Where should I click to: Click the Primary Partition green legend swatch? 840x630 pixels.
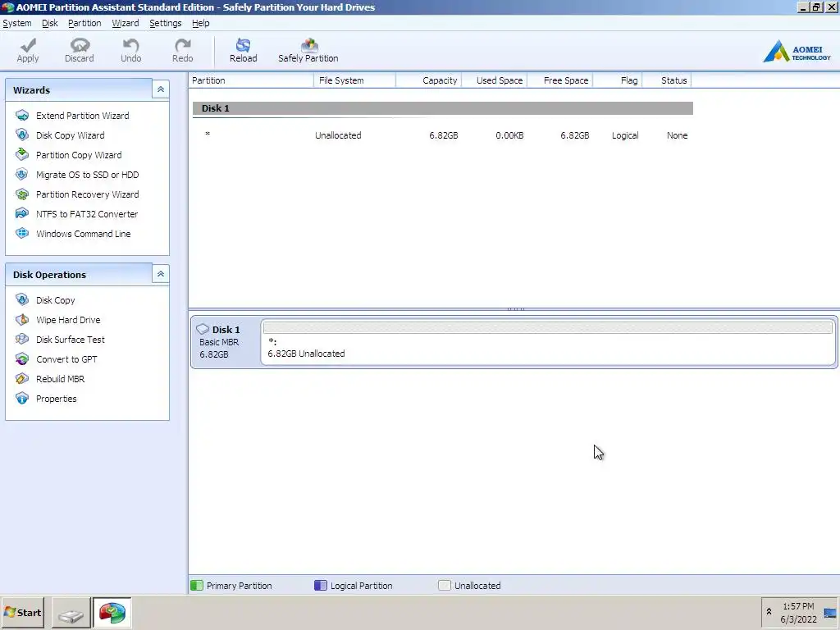pos(197,585)
